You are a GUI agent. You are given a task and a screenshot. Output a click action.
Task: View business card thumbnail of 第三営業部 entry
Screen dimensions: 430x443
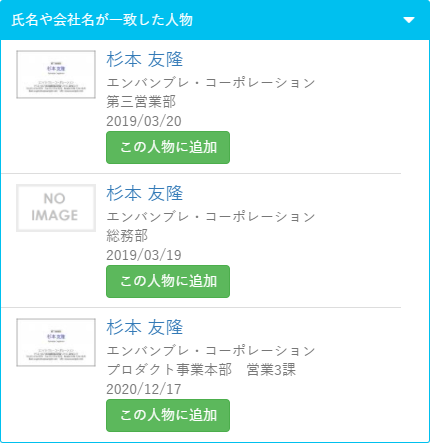pyautogui.click(x=56, y=74)
